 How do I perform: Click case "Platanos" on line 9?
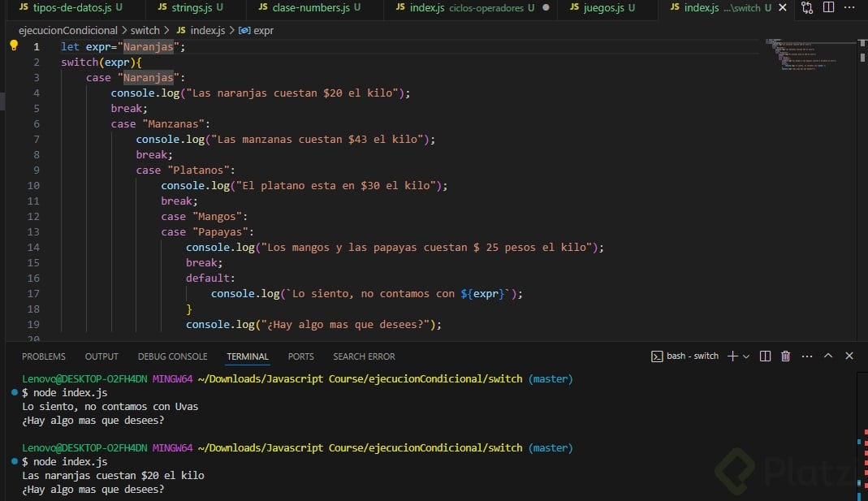click(185, 171)
